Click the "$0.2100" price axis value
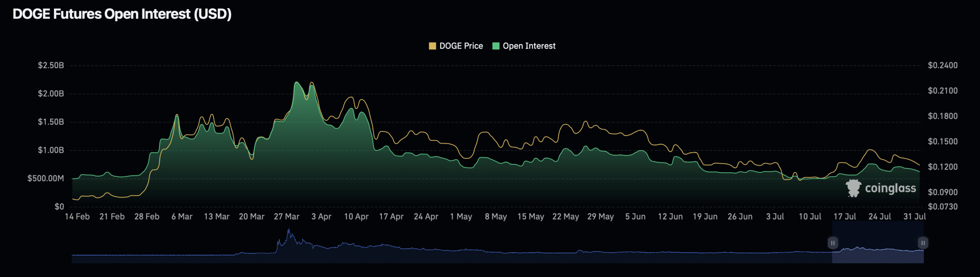Image resolution: width=980 pixels, height=277 pixels. click(x=943, y=91)
